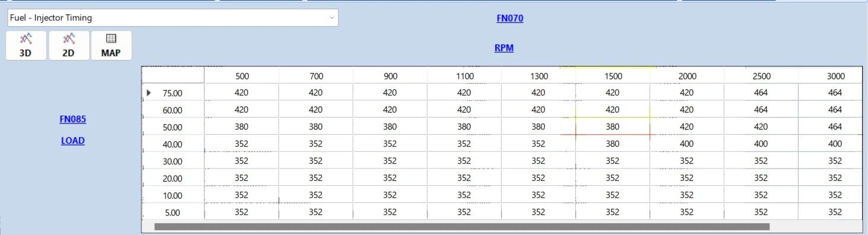Click the horizontal scrollbar under the table
Viewport: 868px width, 235px height.
461,226
